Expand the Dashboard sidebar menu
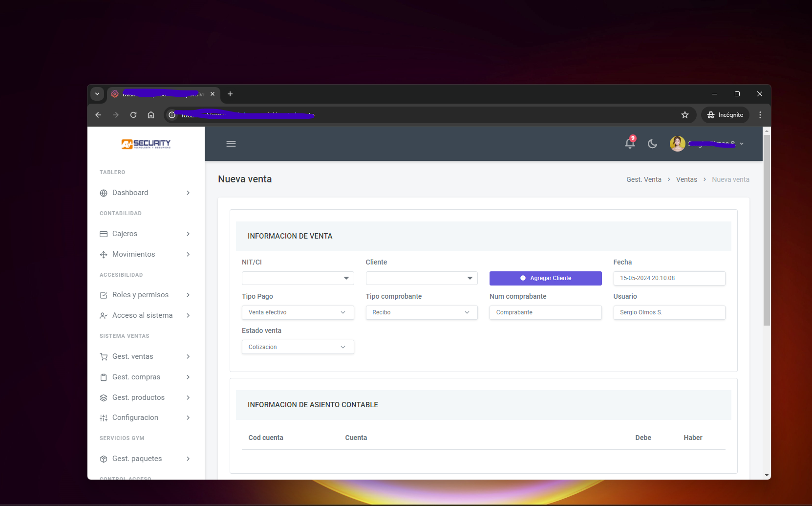This screenshot has width=812, height=506. (x=145, y=193)
